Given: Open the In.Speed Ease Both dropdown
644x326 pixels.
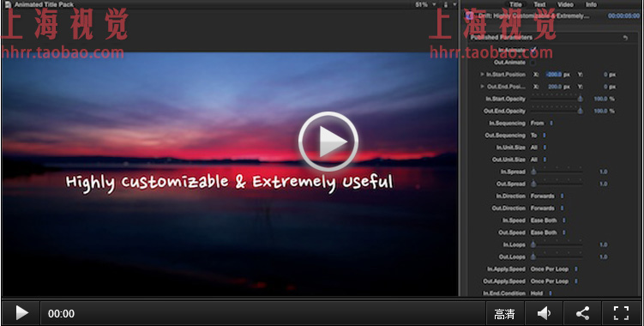Looking at the screenshot, I should point(548,220).
